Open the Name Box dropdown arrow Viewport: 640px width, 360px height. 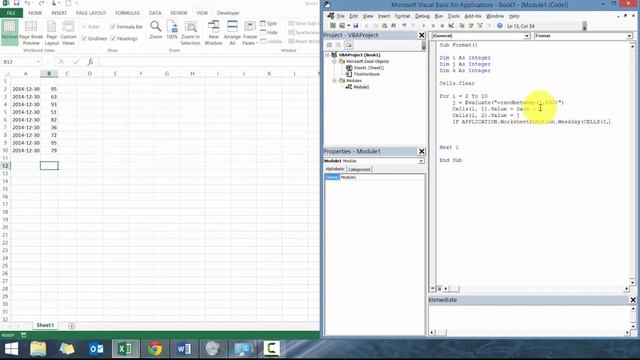tap(38, 62)
